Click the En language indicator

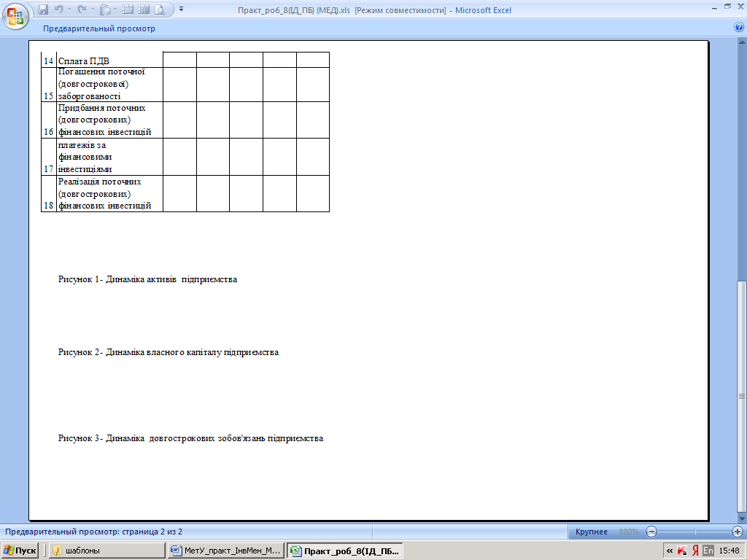click(708, 551)
